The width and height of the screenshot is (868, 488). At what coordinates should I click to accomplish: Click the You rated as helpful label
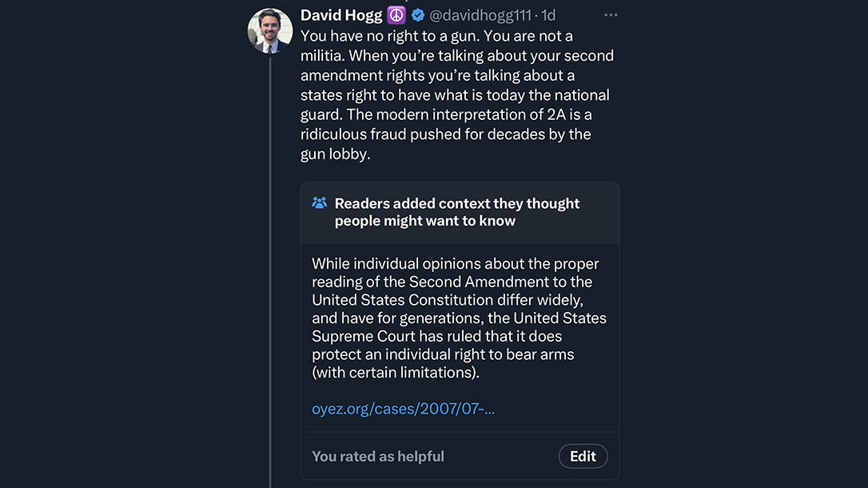(377, 456)
